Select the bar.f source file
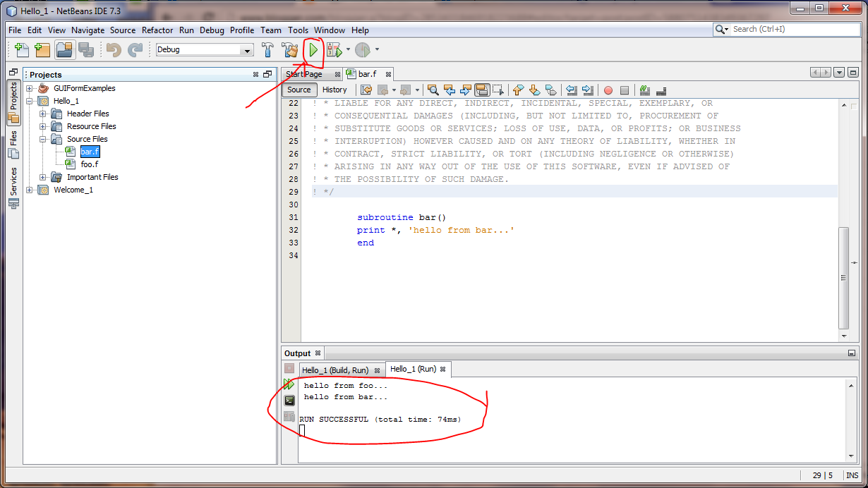 tap(88, 151)
